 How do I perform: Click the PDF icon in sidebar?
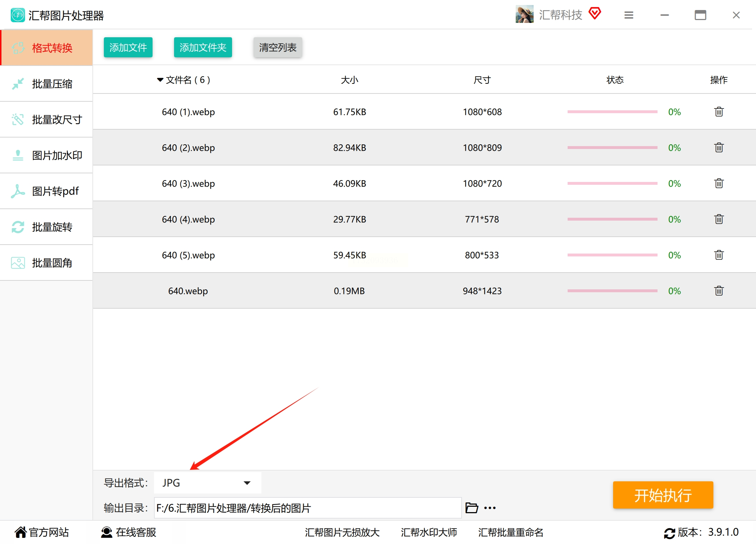point(18,191)
